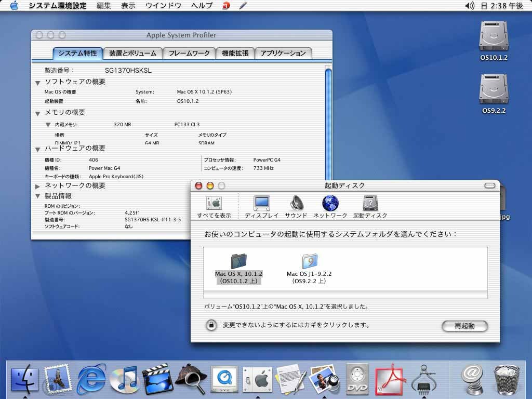This screenshot has height=399, width=532.
Task: Open the ディスプレイ display preferences icon
Action: pos(262,207)
